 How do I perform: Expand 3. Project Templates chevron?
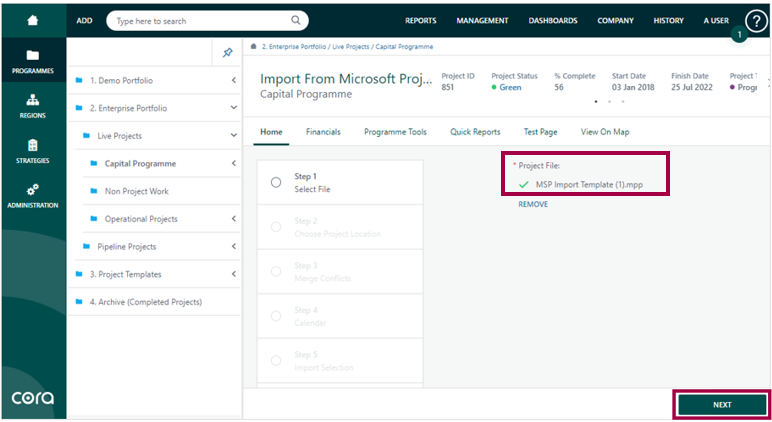pyautogui.click(x=234, y=274)
